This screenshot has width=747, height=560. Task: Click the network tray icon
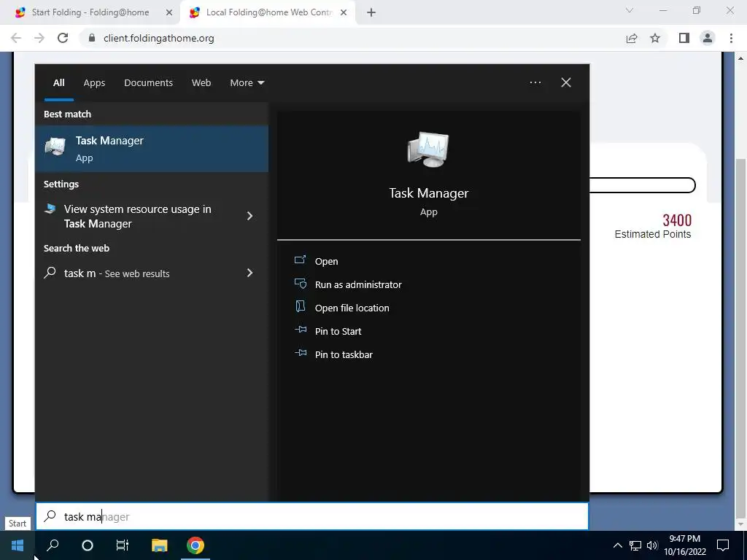[635, 545]
